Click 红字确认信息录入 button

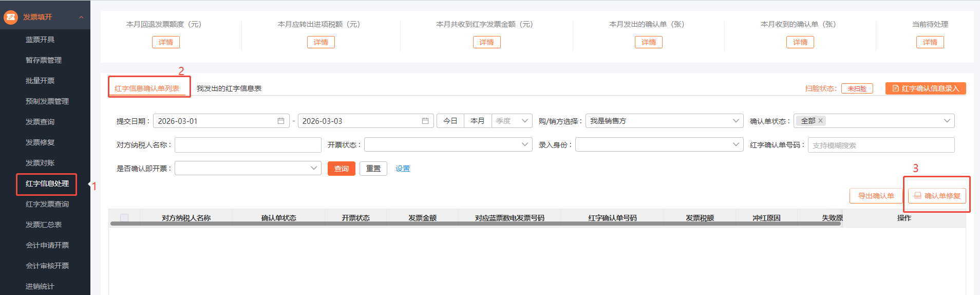coord(926,88)
